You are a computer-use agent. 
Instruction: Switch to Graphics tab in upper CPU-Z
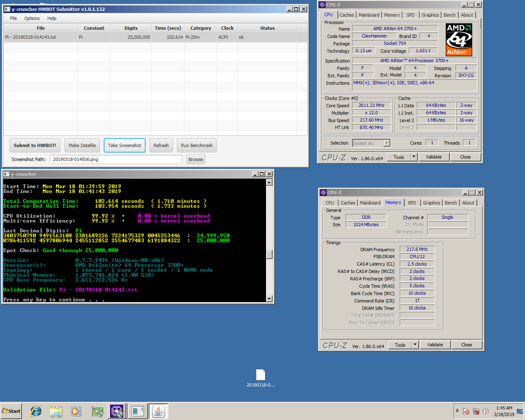[x=430, y=15]
